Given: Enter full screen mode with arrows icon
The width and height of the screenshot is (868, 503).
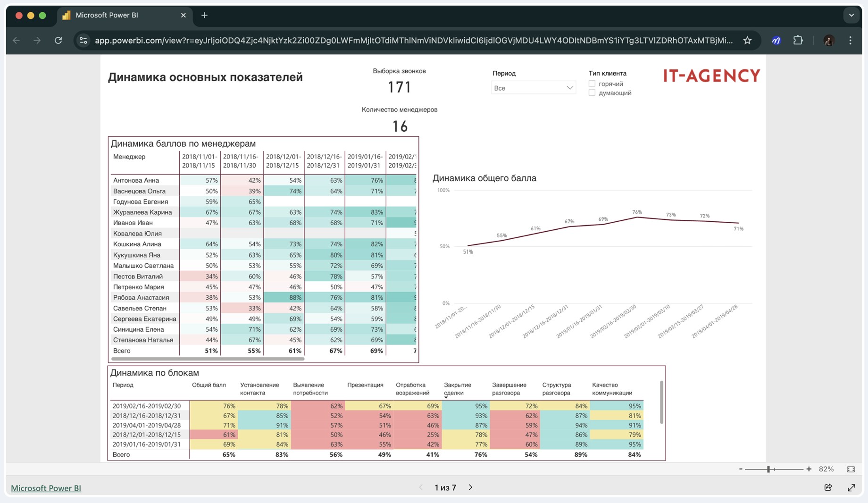Looking at the screenshot, I should (851, 487).
